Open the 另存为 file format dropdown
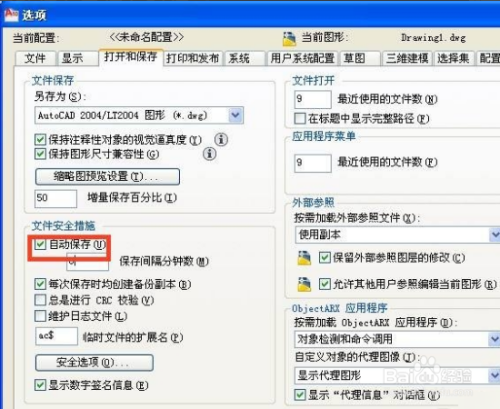This screenshot has width=500, height=409. coord(236,115)
